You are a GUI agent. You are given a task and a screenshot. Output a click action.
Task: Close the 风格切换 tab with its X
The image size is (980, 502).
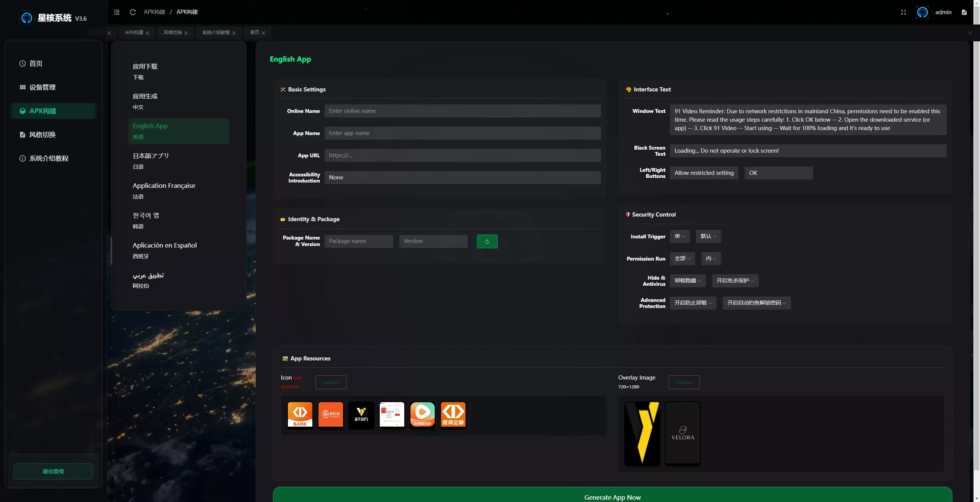tap(186, 33)
